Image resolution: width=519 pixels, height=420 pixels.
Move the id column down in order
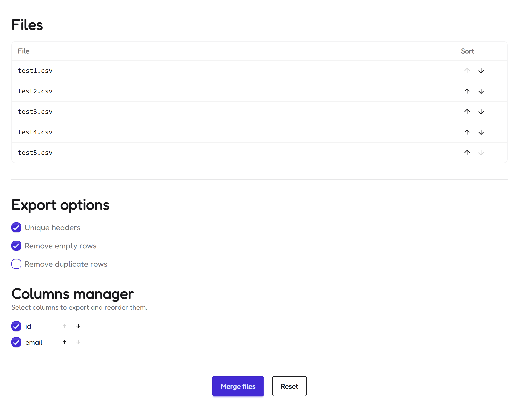click(78, 326)
